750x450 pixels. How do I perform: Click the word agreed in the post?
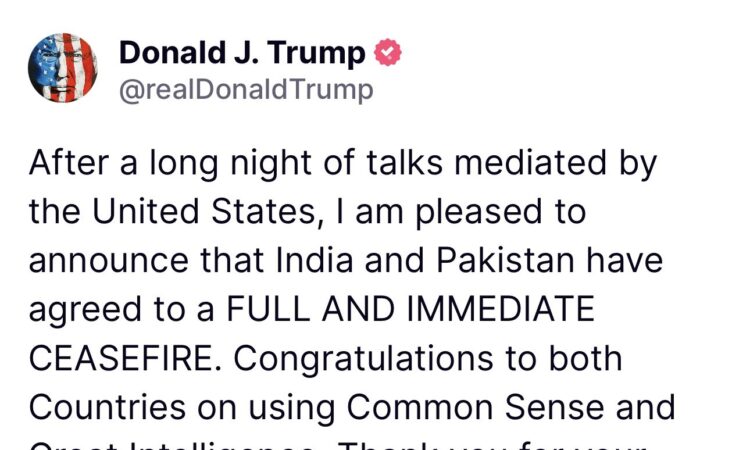click(85, 310)
